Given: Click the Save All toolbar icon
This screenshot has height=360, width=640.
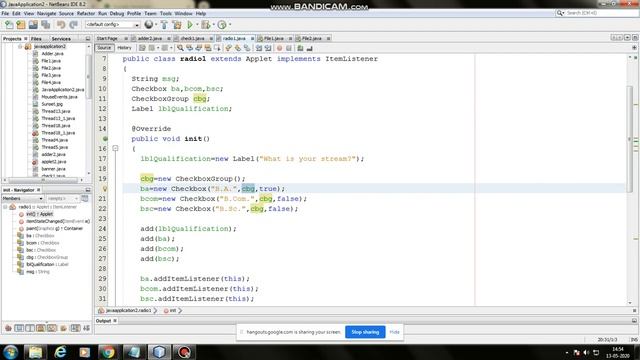Looking at the screenshot, I should [45, 25].
